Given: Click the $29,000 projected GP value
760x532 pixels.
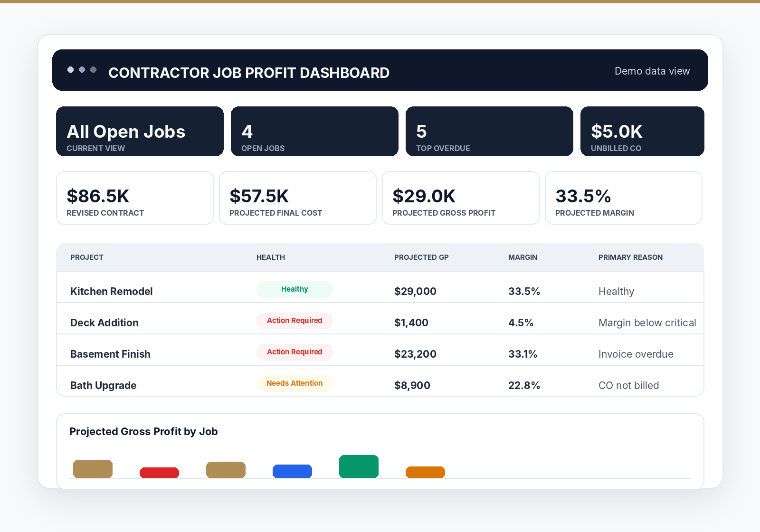Looking at the screenshot, I should (415, 291).
